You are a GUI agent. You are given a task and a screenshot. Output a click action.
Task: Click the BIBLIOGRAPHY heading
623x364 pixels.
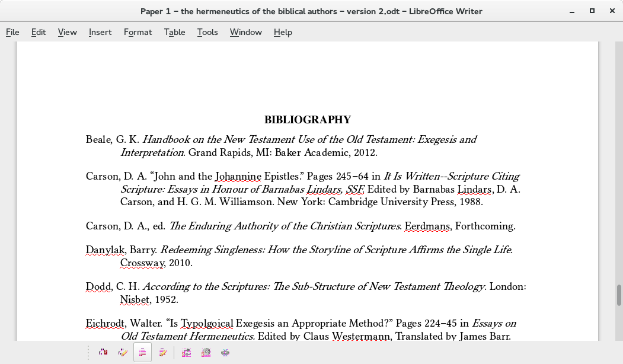coord(308,120)
